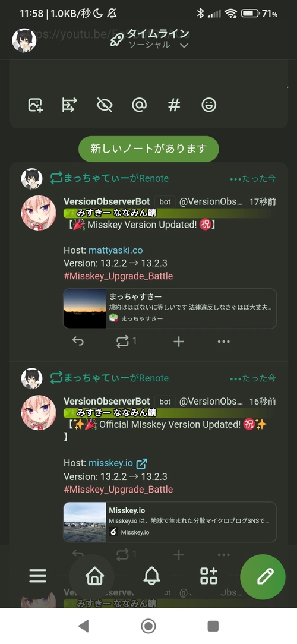Screen dimensions: 297x644
Task: Open the hamburger menu in bottom bar
Action: click(x=38, y=576)
